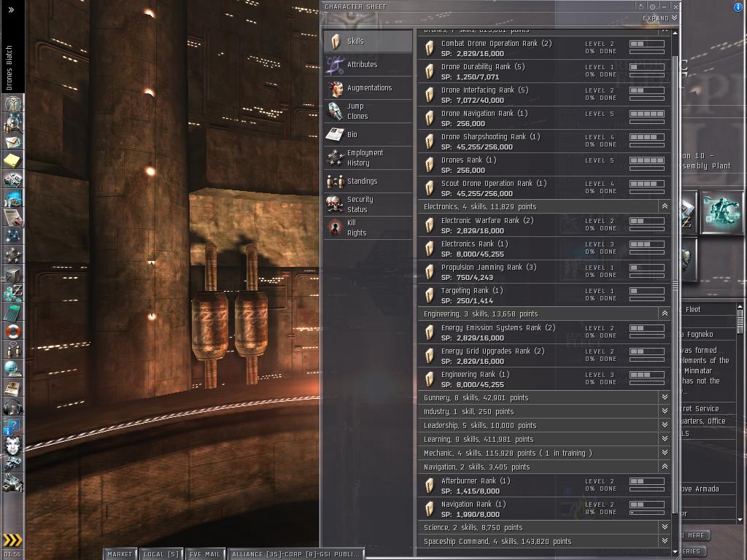Screen dimensions: 747x560
Task: Expand the Gunnery skill group
Action: 665,397
